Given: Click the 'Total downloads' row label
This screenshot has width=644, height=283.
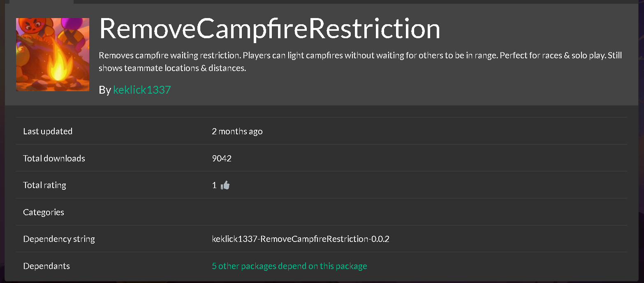Looking at the screenshot, I should 54,159.
